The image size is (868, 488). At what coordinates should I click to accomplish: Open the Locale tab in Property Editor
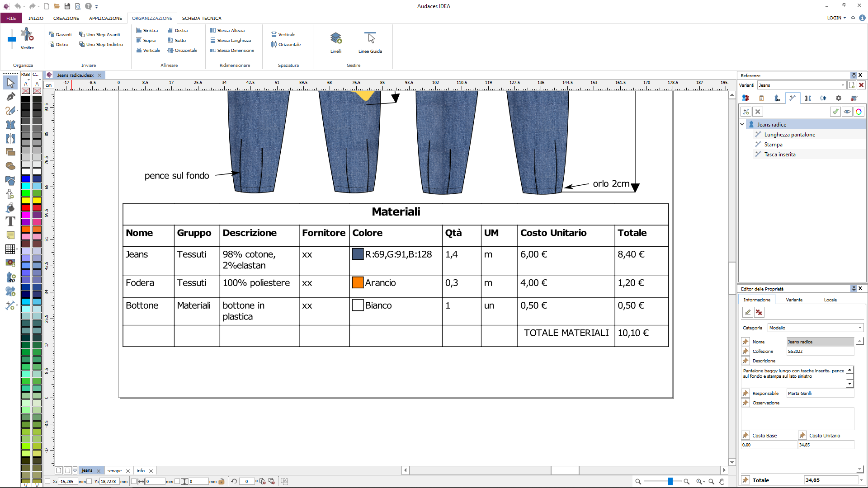[830, 300]
